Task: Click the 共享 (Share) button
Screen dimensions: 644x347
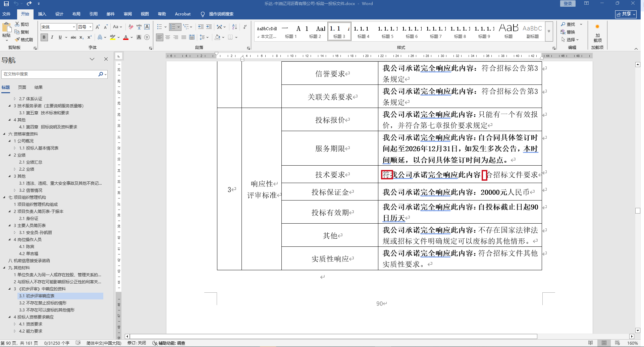Action: click(x=626, y=14)
